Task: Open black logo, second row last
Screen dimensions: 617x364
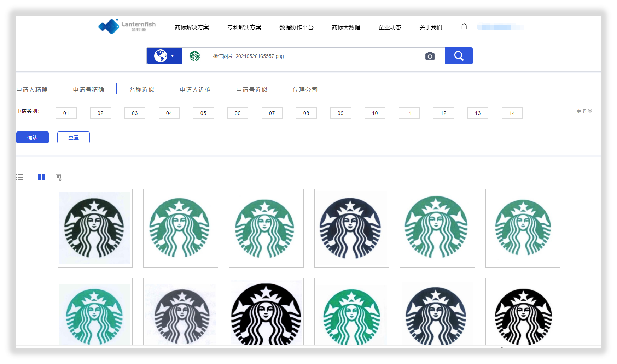Action: pos(523,312)
